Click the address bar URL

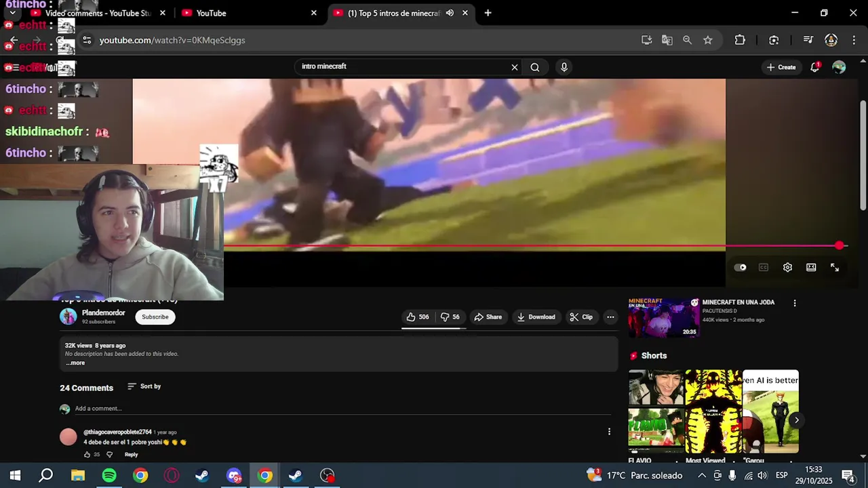point(172,40)
